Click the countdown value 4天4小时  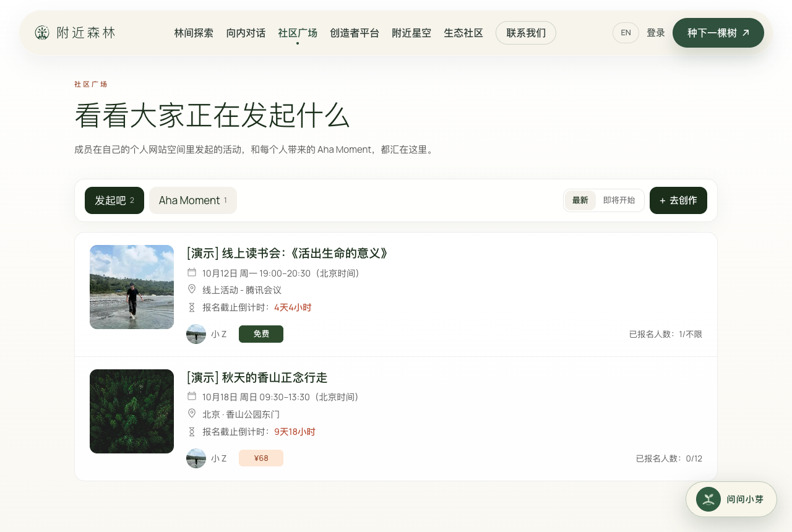coord(293,307)
